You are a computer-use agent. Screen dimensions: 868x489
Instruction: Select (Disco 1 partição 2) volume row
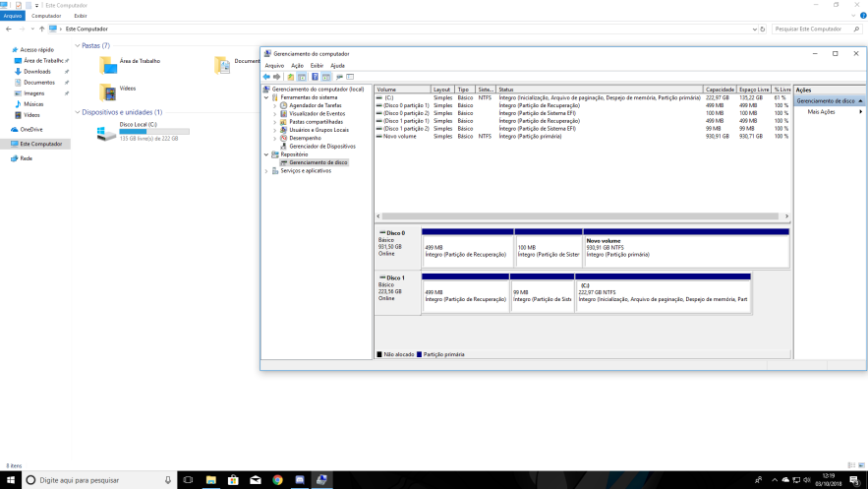pyautogui.click(x=582, y=129)
